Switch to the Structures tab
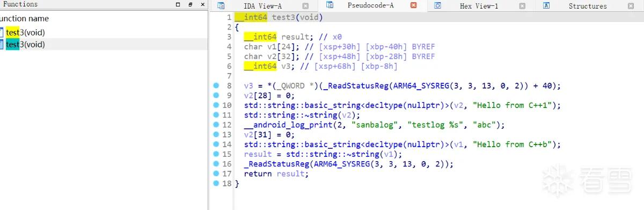This screenshot has height=210, width=644. click(x=587, y=6)
